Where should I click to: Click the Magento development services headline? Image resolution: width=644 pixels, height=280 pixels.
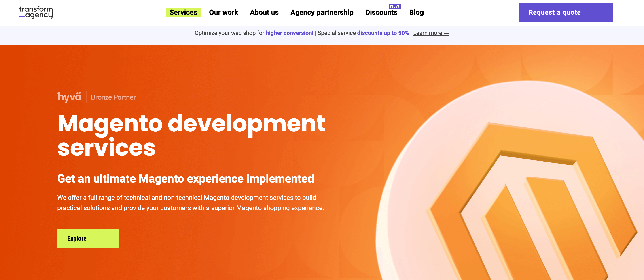191,135
